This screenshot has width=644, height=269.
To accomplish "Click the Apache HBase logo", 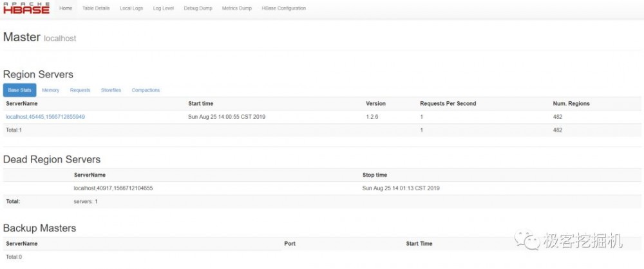I will pyautogui.click(x=26, y=8).
